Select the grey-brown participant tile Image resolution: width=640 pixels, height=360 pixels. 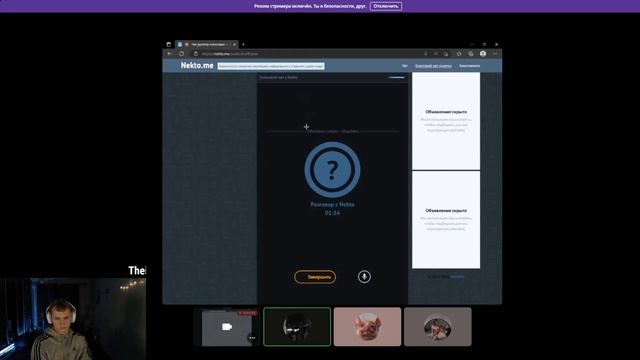(x=438, y=327)
